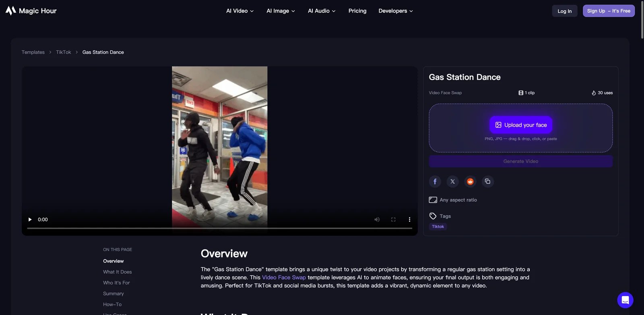Image resolution: width=644 pixels, height=315 pixels.
Task: Select the Tiktok tag
Action: tap(438, 226)
